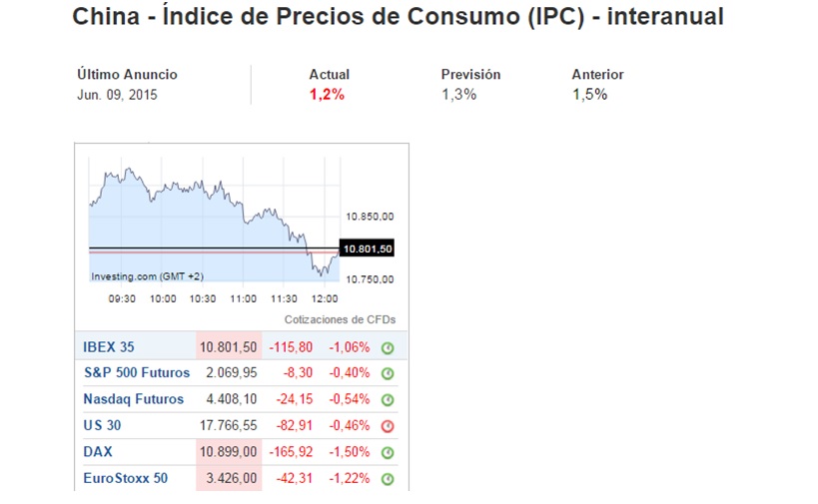This screenshot has width=818, height=504.
Task: Open the S&P 500 Futuros link
Action: click(137, 373)
